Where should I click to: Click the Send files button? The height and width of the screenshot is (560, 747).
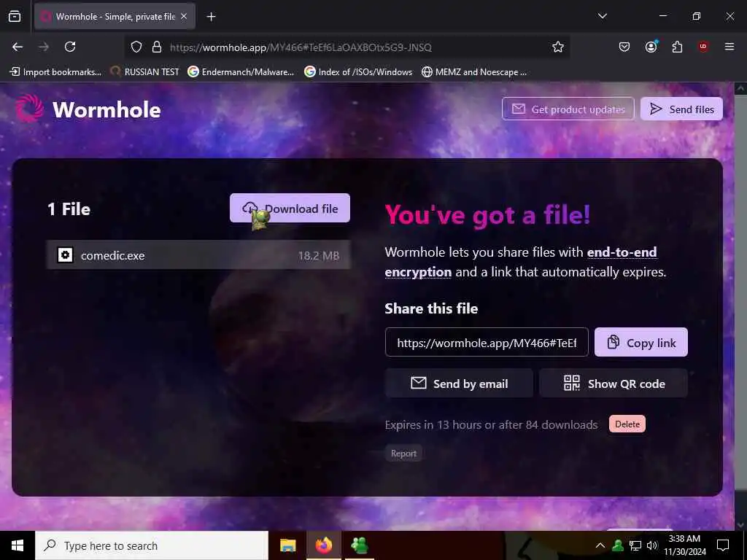(682, 109)
